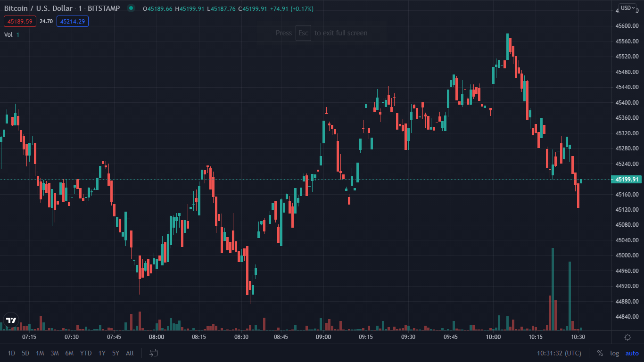Select the YTD time range
The height and width of the screenshot is (362, 644).
pos(86,353)
